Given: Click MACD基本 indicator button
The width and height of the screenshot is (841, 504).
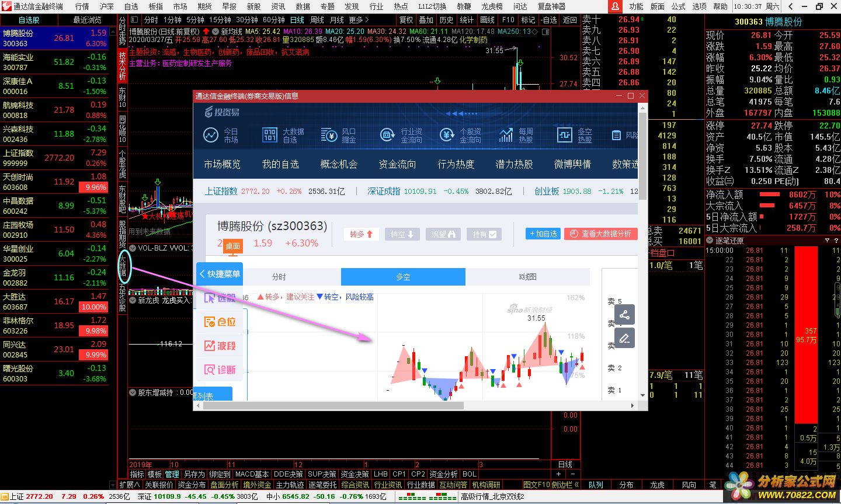Looking at the screenshot, I should pyautogui.click(x=252, y=474).
